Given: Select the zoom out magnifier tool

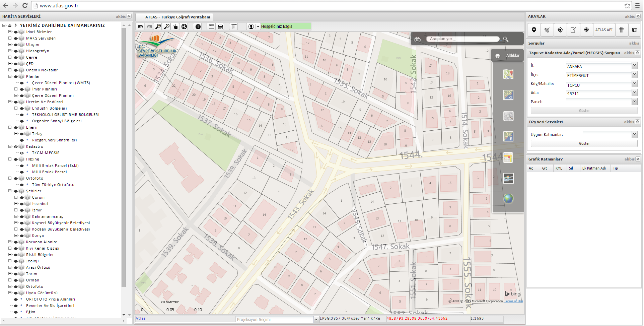Looking at the screenshot, I should coord(167,26).
